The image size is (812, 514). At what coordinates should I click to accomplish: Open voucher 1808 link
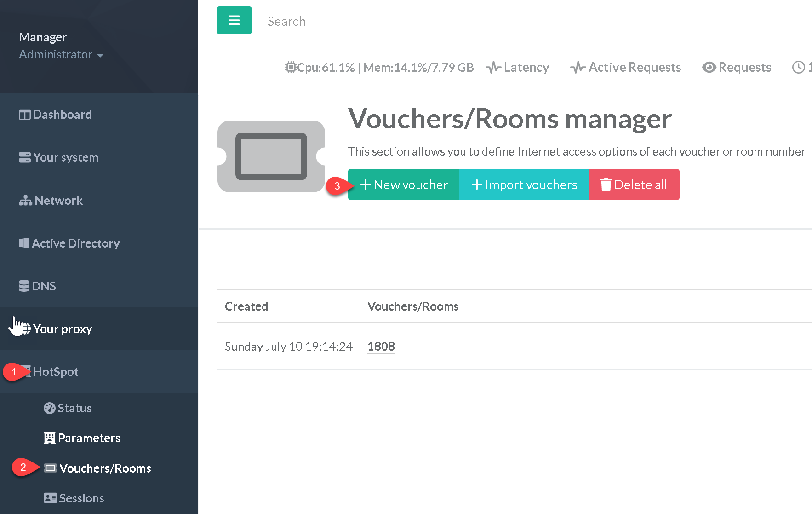point(381,347)
